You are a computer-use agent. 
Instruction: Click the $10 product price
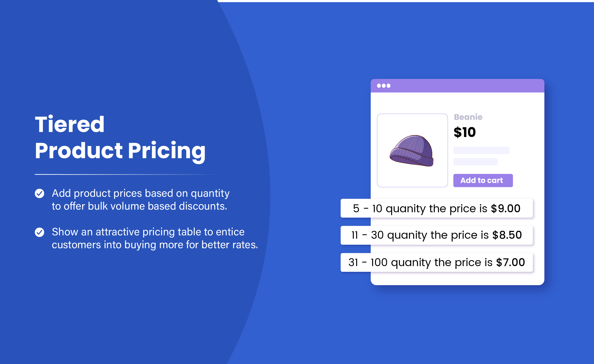(464, 132)
